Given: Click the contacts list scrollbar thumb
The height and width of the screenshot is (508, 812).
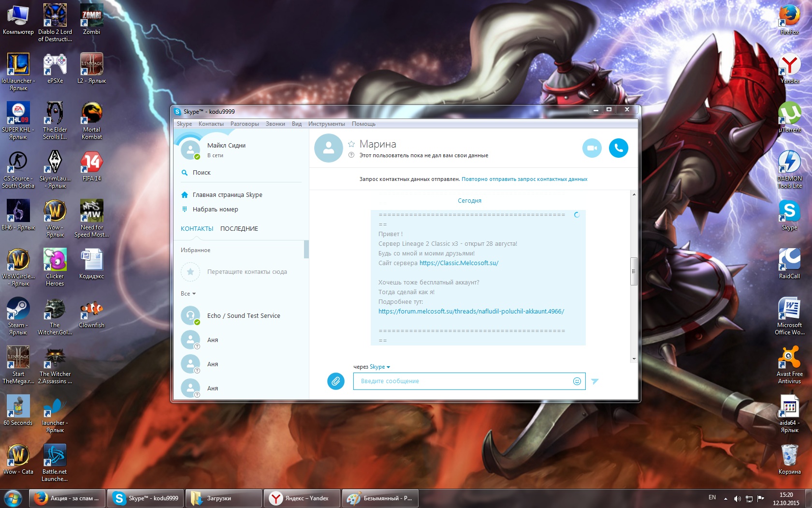Looking at the screenshot, I should pos(306,250).
